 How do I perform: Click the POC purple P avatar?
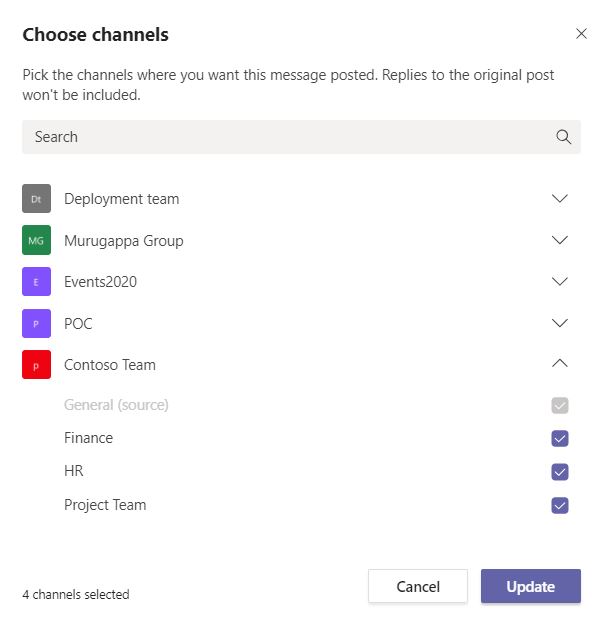(x=36, y=324)
